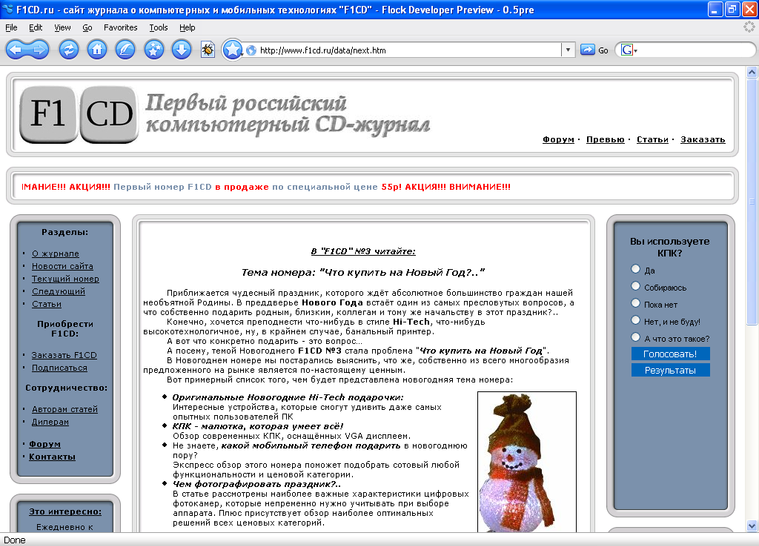Screen dimensions: 759x546
Task: Open bold 'Форум' link in sidebar
Action: [45, 444]
